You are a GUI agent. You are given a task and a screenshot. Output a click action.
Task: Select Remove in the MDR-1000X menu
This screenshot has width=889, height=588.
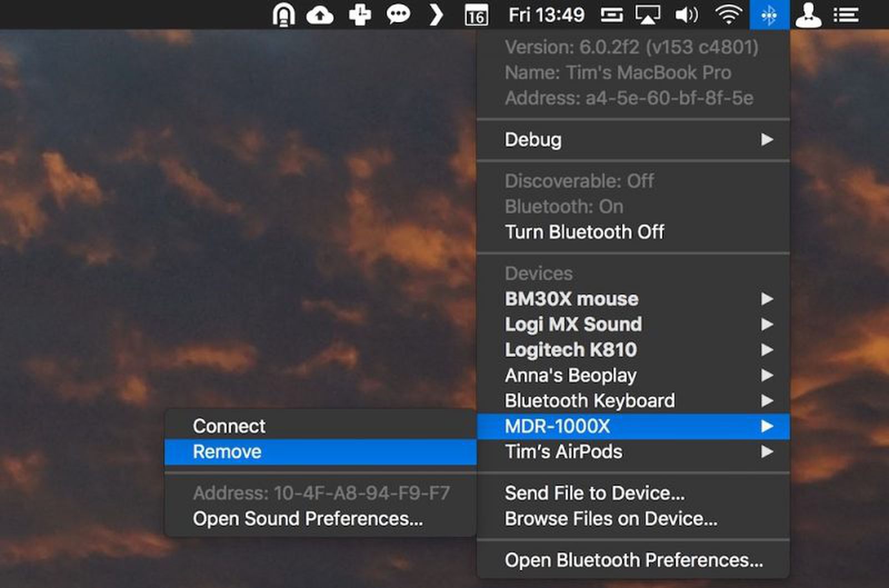[x=227, y=452]
